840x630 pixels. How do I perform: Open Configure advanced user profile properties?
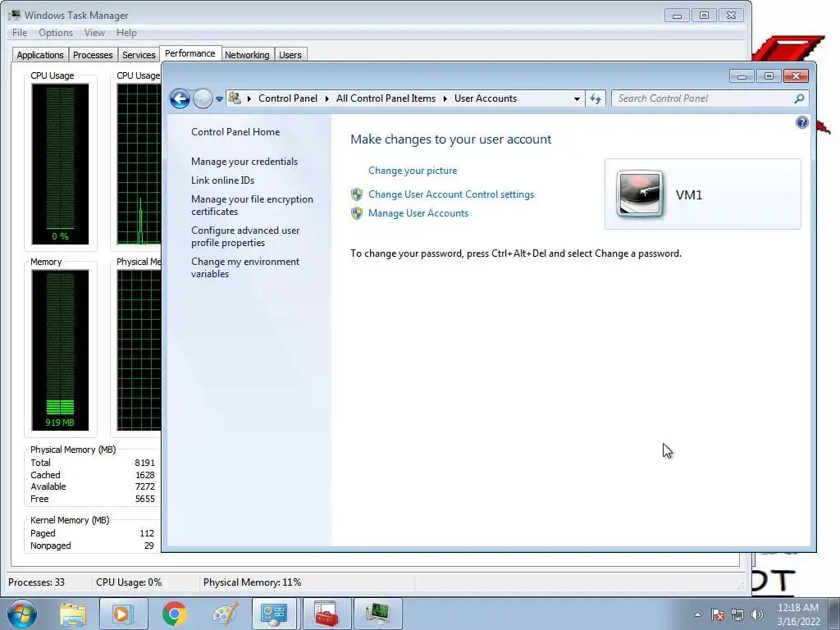tap(245, 236)
